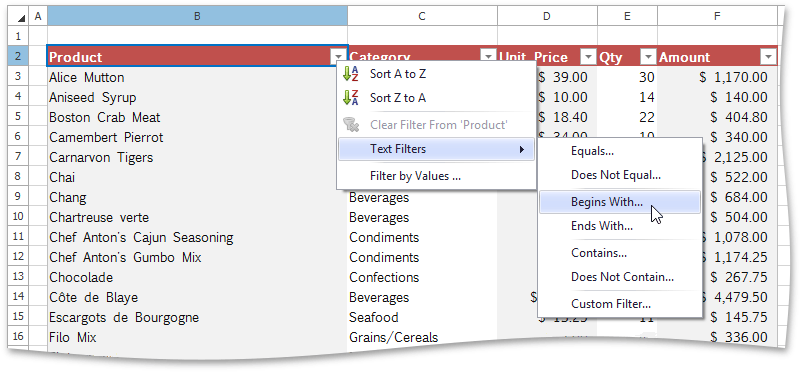This screenshot has height=375, width=804.
Task: Click the Product header cell
Action: 197,56
